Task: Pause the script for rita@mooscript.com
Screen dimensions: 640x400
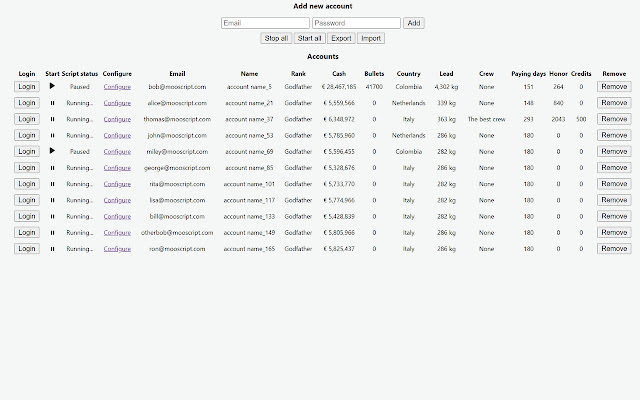Action: (x=52, y=184)
